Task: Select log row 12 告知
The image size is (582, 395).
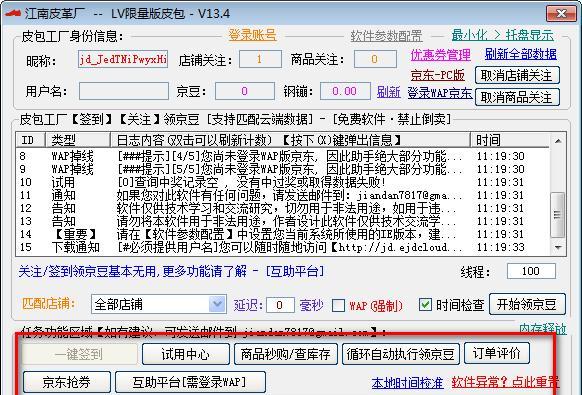Action: coord(282,208)
